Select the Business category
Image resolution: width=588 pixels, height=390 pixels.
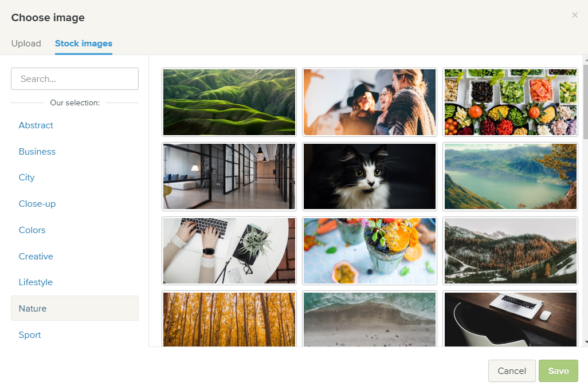pos(37,151)
